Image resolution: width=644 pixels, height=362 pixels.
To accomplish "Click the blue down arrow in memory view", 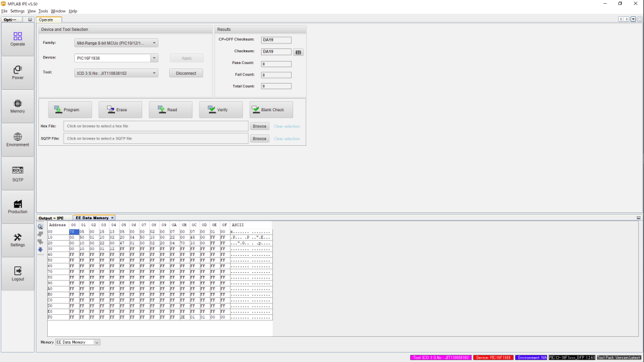I will [40, 250].
